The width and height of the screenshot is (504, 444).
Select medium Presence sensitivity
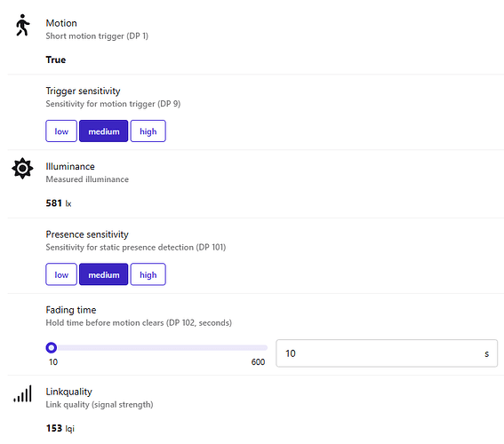point(103,274)
